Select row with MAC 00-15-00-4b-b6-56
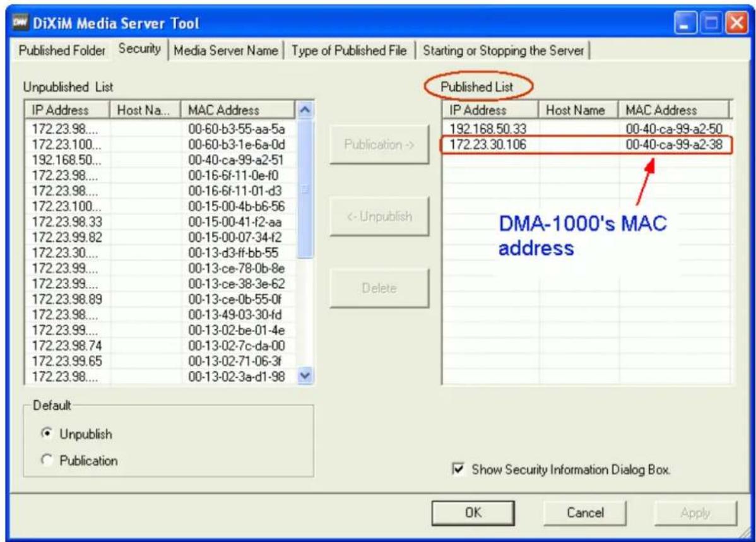Screen dimensions: 756x542 point(160,206)
